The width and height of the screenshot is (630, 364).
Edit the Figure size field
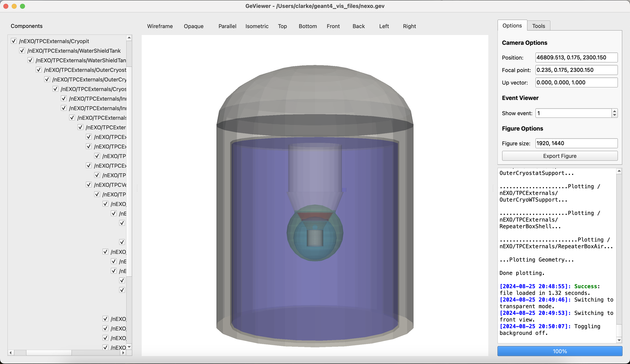[x=576, y=143]
